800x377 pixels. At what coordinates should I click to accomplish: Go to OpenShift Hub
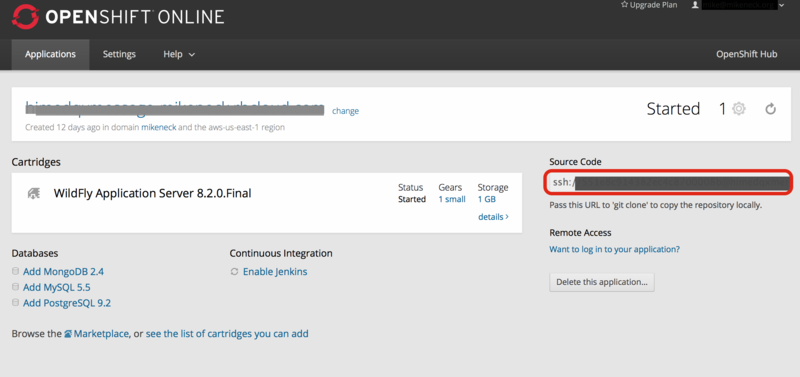(747, 54)
